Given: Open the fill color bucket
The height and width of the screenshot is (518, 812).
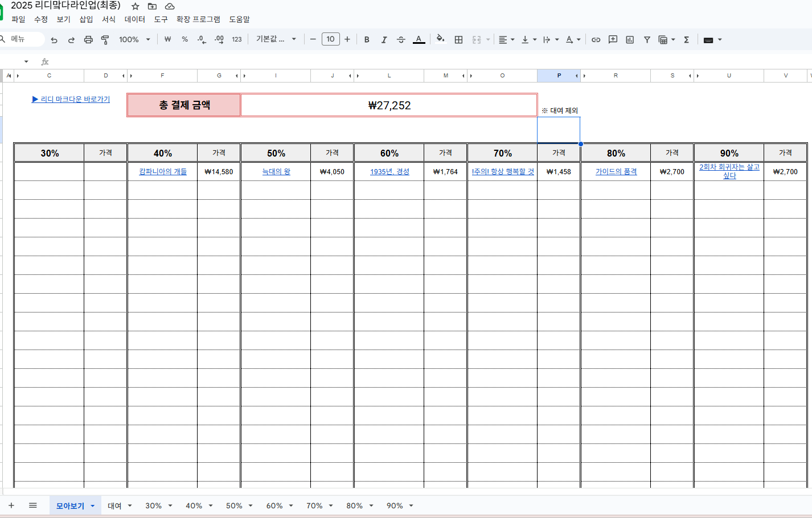Looking at the screenshot, I should coord(440,39).
